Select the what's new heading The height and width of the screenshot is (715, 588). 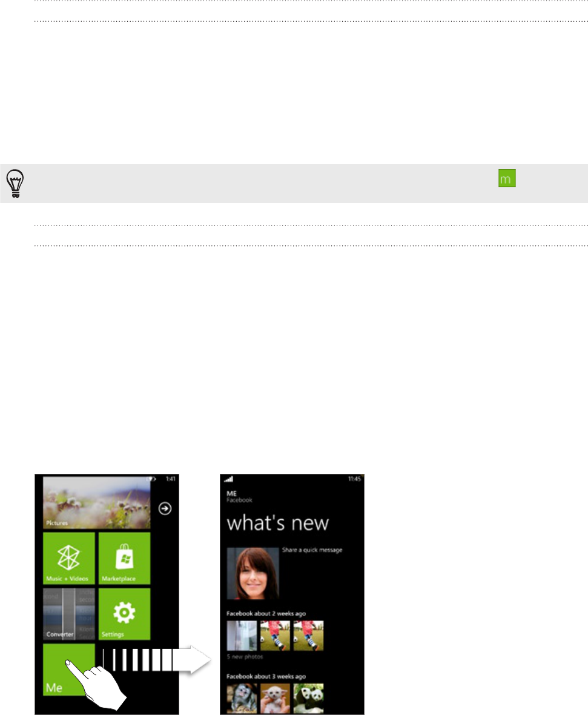click(x=277, y=523)
